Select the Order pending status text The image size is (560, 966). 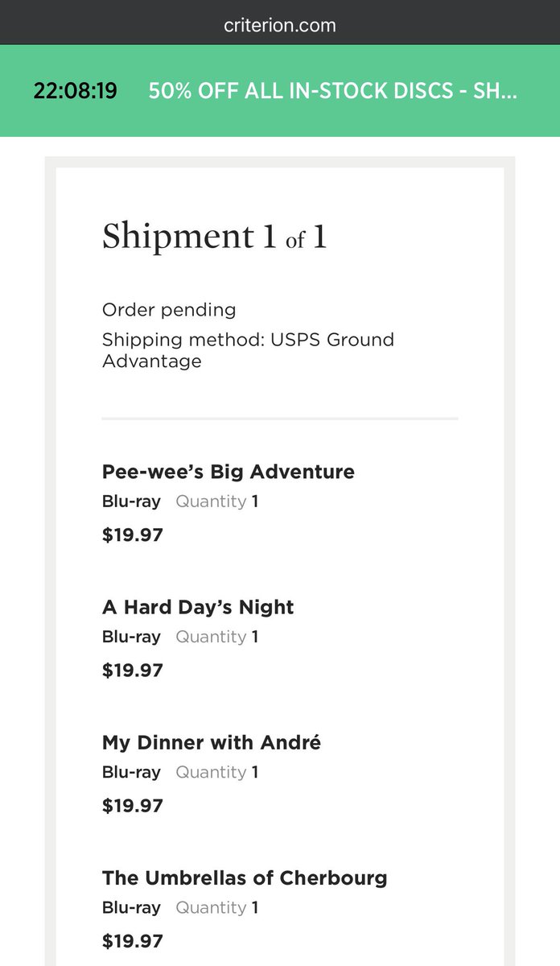tap(169, 310)
